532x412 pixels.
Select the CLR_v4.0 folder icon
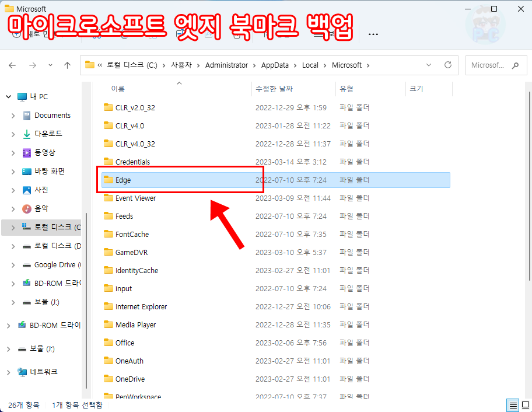pyautogui.click(x=108, y=125)
